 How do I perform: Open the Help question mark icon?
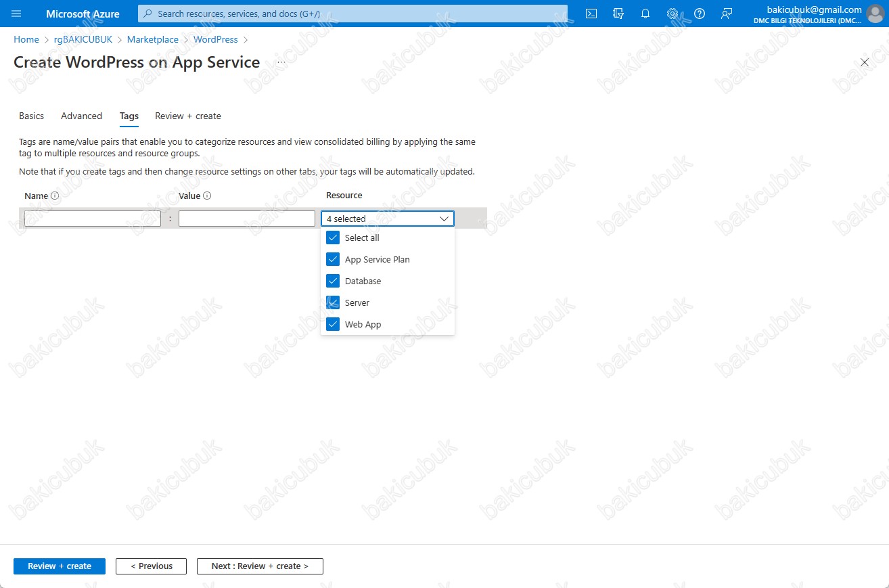pyautogui.click(x=700, y=14)
